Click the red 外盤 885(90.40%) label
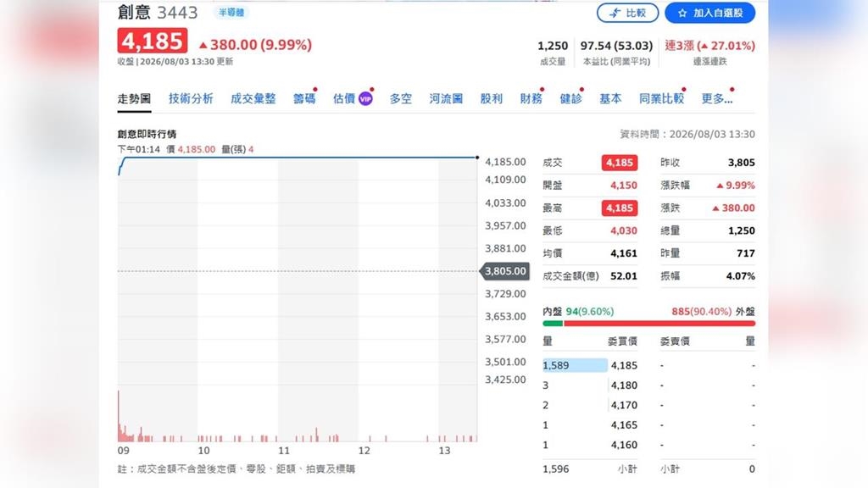Image resolution: width=868 pixels, height=488 pixels. [x=713, y=312]
